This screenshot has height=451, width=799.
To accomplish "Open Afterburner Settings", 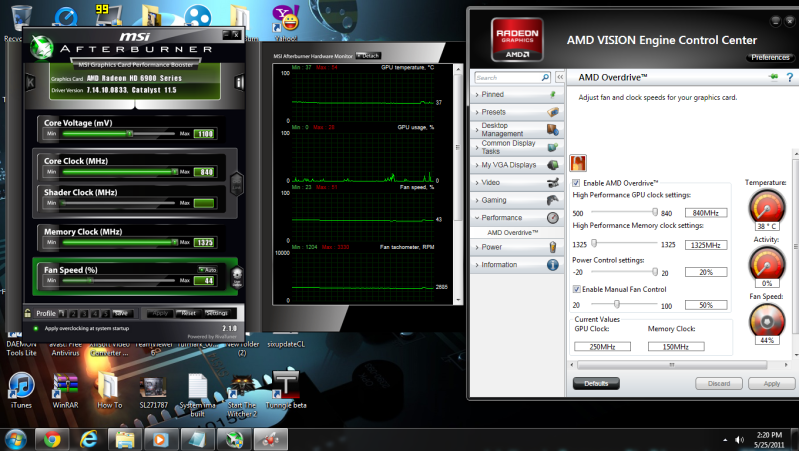I will pyautogui.click(x=217, y=313).
